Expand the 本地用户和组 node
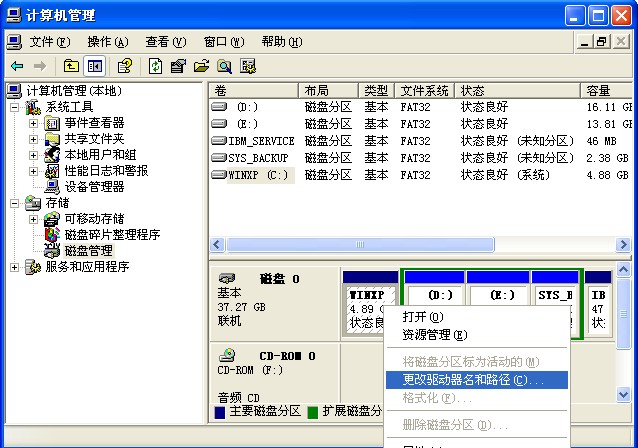Screen dimensions: 638x448 (x=33, y=155)
